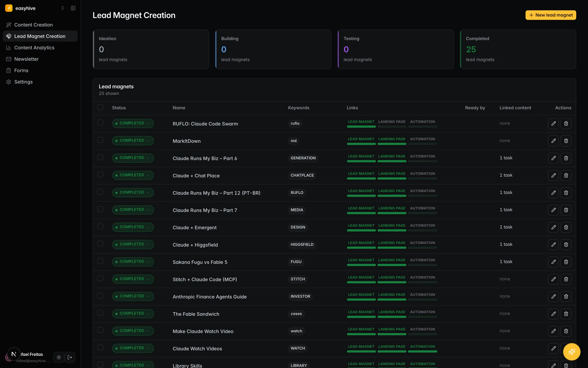Edit Make Claude Watch Video row
This screenshot has height=368, width=588.
[553, 331]
